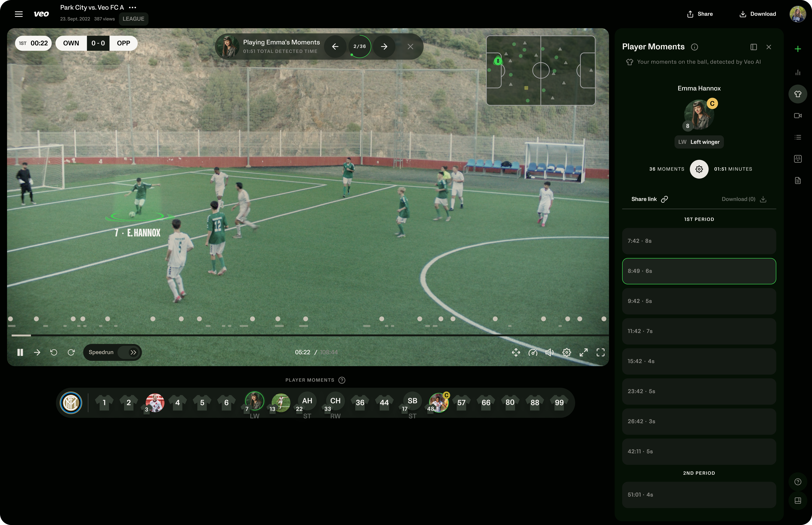Share the match recording
This screenshot has width=812, height=525.
(x=700, y=14)
